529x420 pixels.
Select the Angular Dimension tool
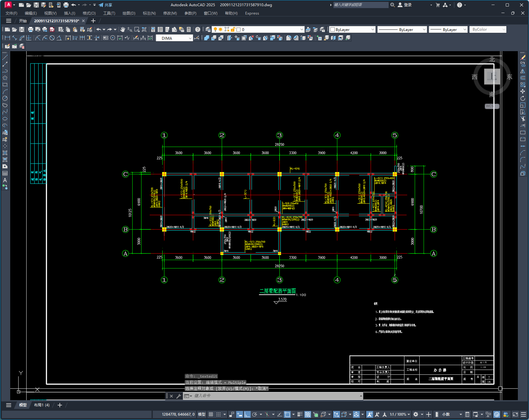pyautogui.click(x=59, y=38)
